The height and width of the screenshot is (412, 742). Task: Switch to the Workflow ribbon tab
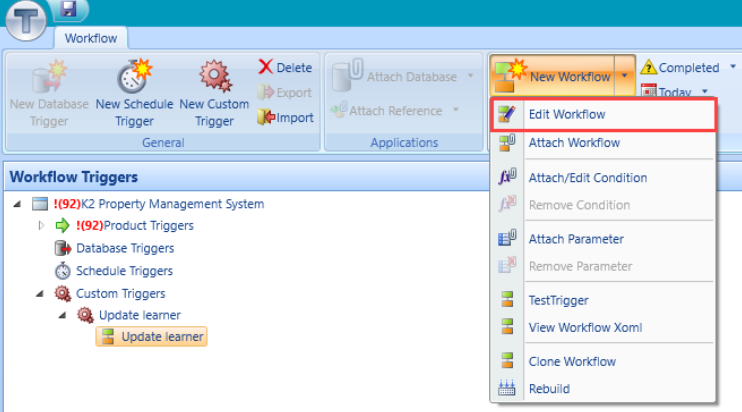point(92,38)
